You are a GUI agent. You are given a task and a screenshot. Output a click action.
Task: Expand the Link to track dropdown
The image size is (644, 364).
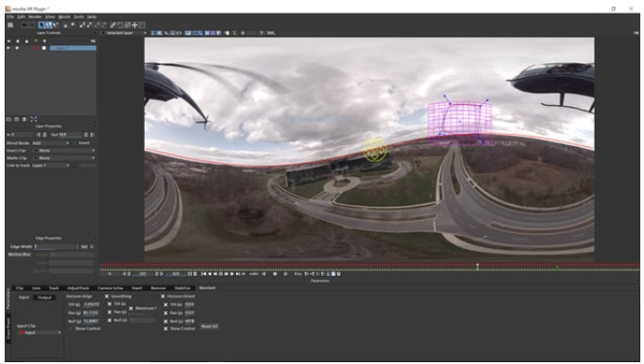pos(51,165)
